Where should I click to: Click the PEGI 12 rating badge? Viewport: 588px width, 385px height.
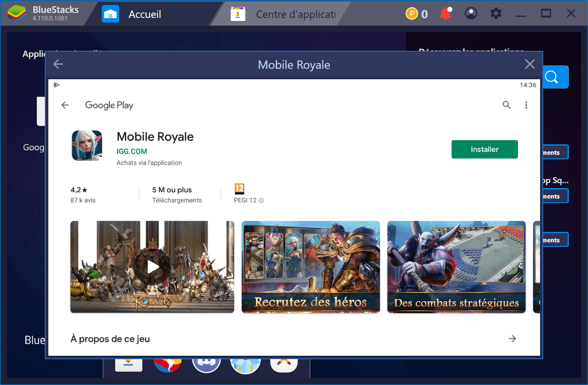[239, 189]
